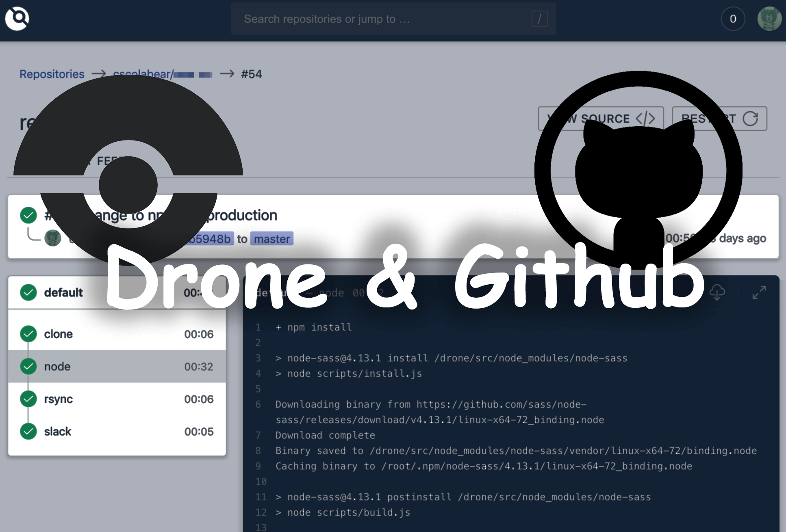
Task: Click the clone step green check icon
Action: pyautogui.click(x=28, y=334)
